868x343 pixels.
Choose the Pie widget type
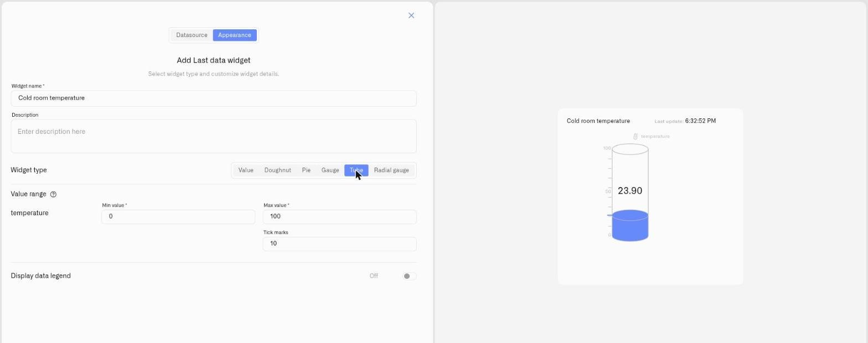tap(306, 170)
